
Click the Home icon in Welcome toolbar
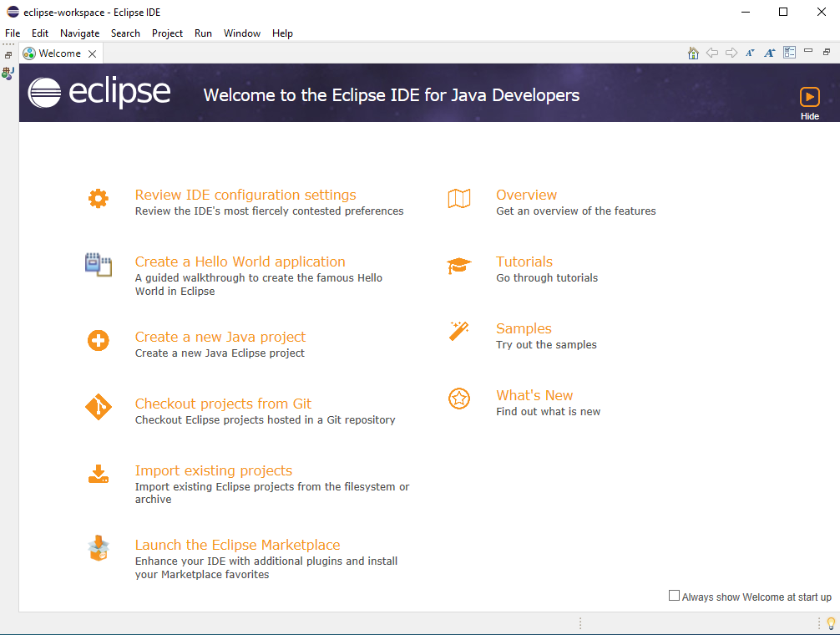click(693, 53)
